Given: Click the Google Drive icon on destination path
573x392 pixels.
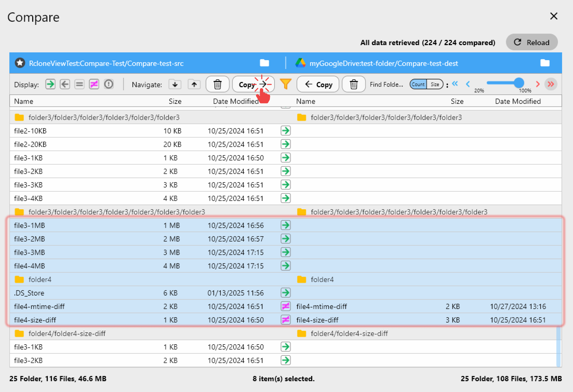Looking at the screenshot, I should [301, 63].
